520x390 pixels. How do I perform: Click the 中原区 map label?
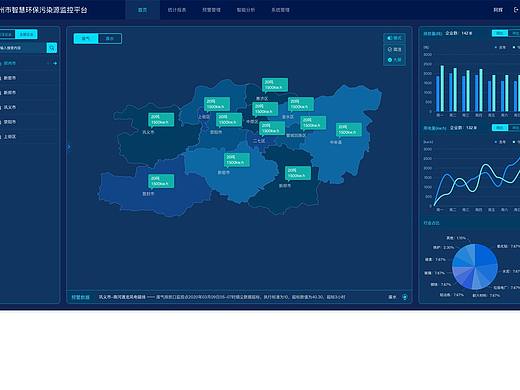(252, 122)
